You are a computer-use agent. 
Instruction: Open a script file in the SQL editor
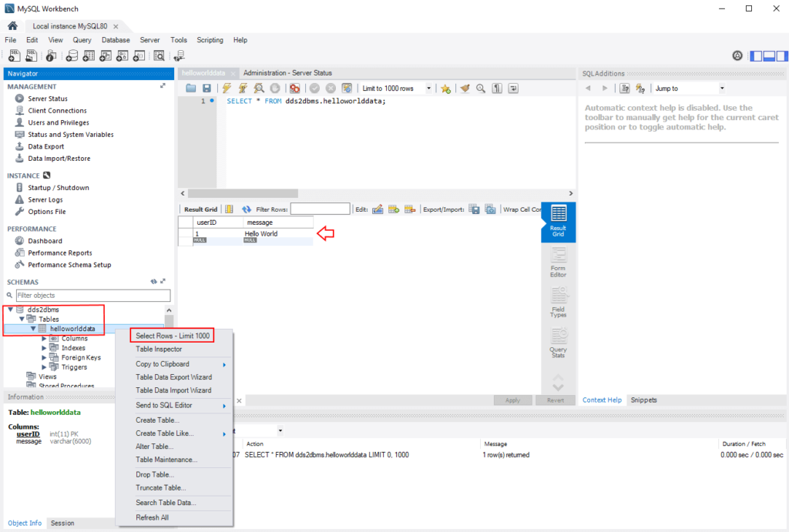point(191,89)
